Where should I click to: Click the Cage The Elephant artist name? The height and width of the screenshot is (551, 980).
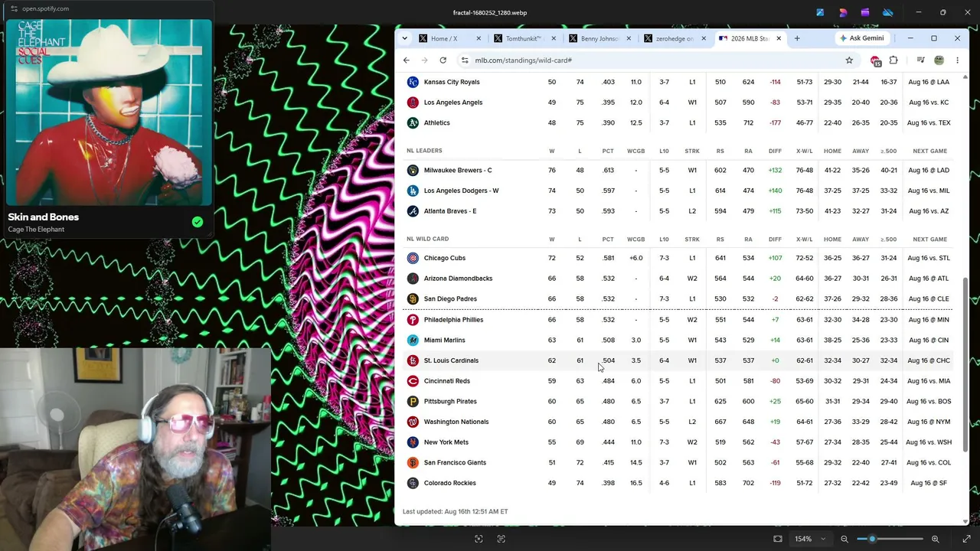[x=36, y=230]
